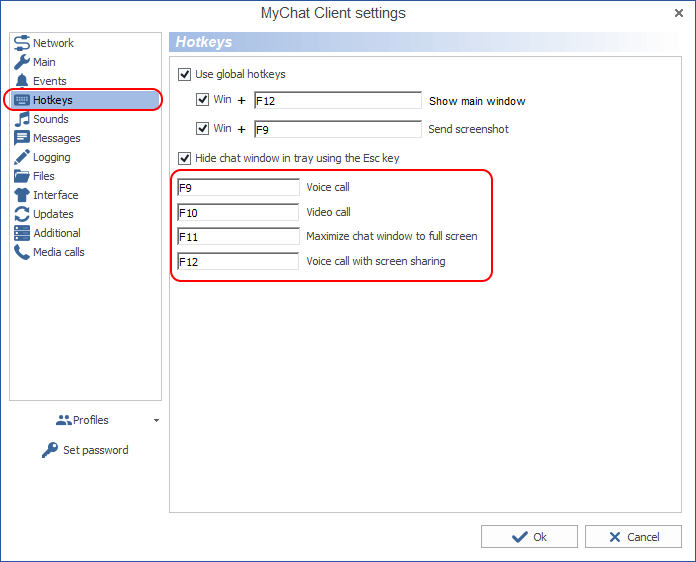Select the Interface section

55,195
